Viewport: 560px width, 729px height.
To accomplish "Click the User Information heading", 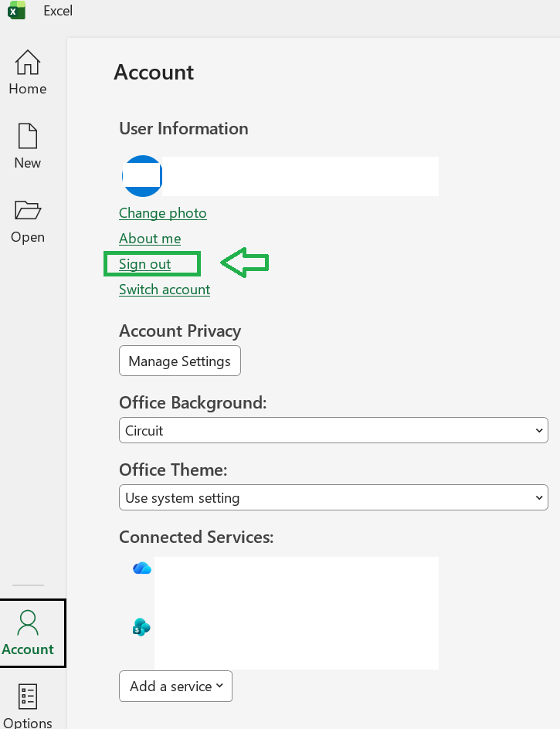I will [184, 129].
